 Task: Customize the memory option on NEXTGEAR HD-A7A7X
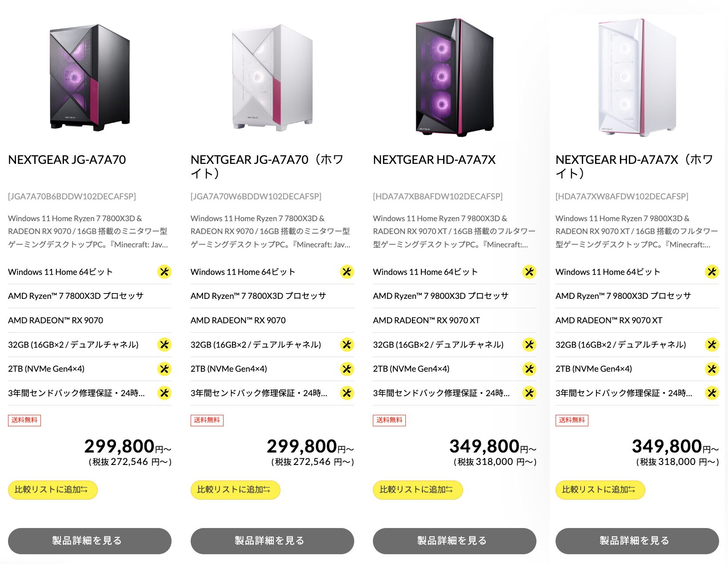coord(529,344)
